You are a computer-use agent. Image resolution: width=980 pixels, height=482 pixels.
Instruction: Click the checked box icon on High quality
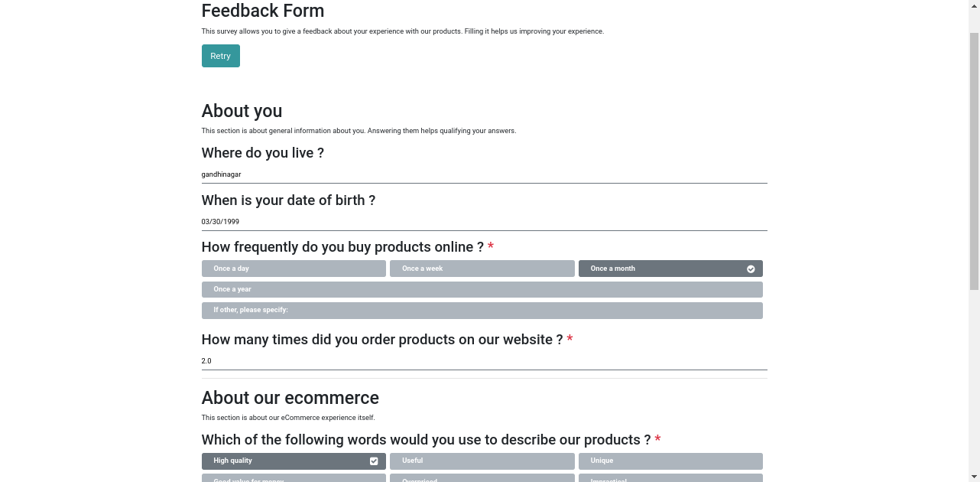(374, 461)
